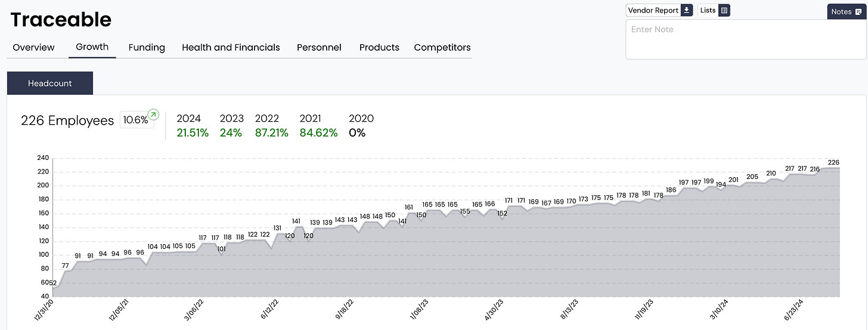Click the 77 data label on chart
The width and height of the screenshot is (868, 330).
click(x=65, y=266)
